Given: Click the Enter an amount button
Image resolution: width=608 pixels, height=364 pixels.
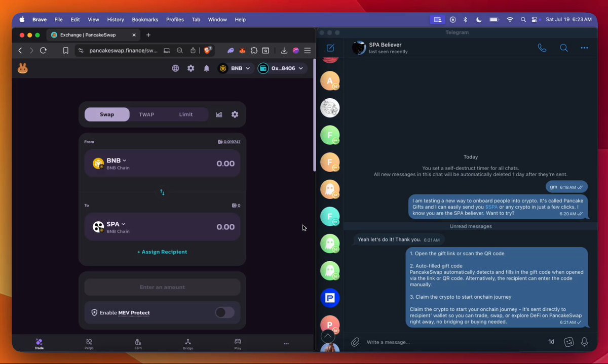Looking at the screenshot, I should pos(162,287).
